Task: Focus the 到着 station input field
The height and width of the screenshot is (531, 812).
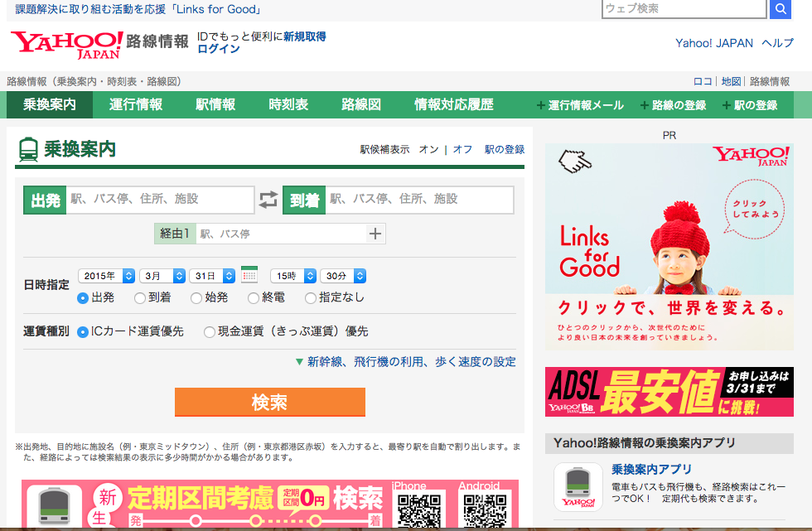Action: [419, 200]
